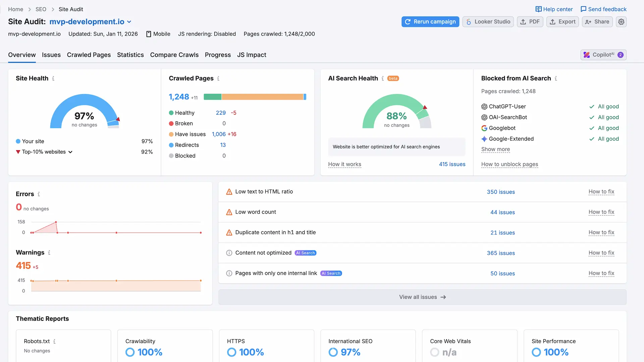Click the Site Health info icon

point(53,78)
